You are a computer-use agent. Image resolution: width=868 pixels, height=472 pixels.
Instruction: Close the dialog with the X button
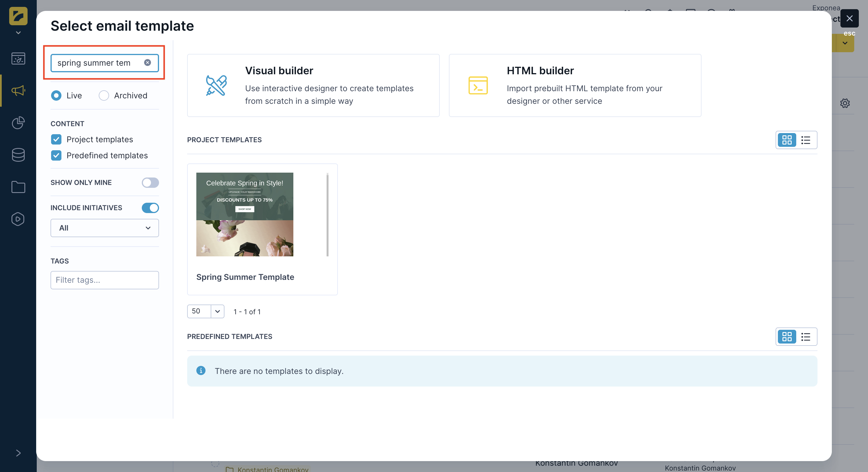[849, 18]
